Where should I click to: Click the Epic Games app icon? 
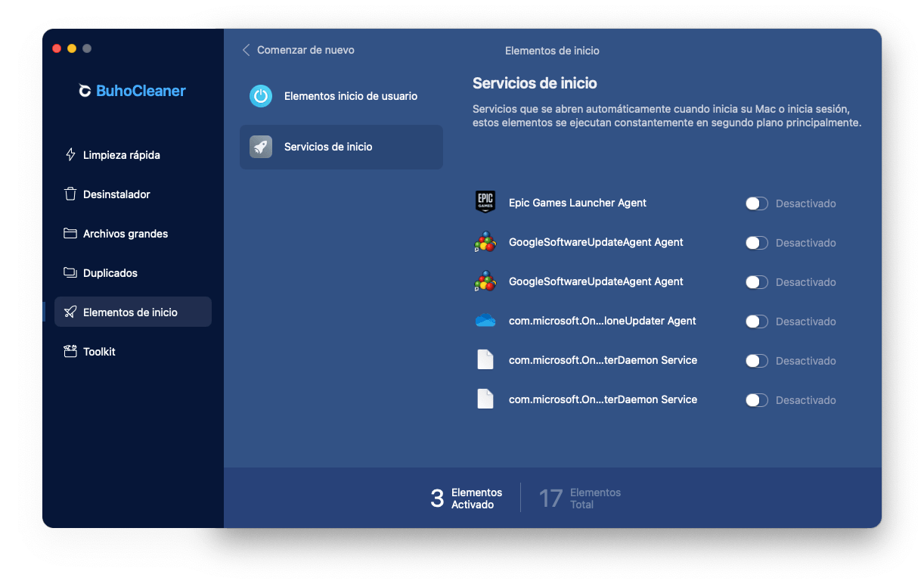(x=485, y=203)
